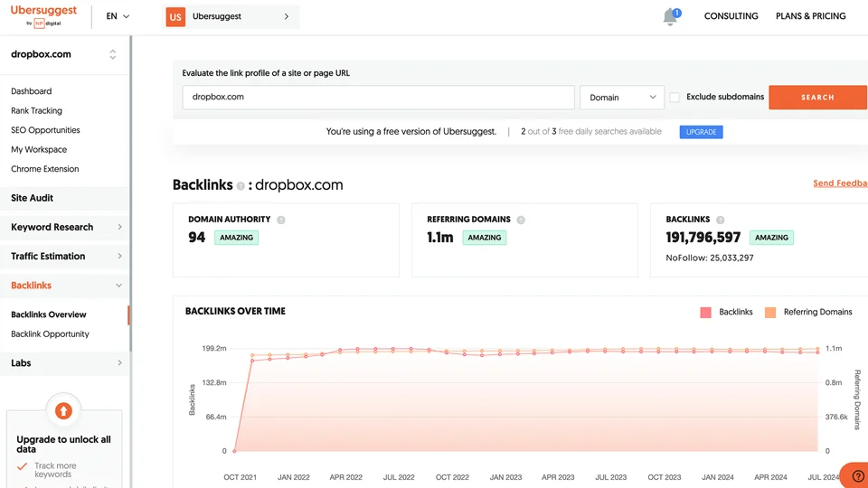The image size is (868, 488).
Task: Open SEO Opportunities
Action: click(45, 130)
